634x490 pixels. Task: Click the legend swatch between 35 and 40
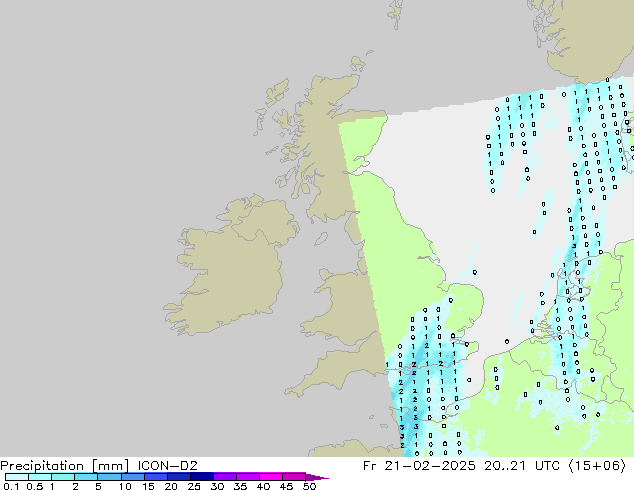point(247,477)
